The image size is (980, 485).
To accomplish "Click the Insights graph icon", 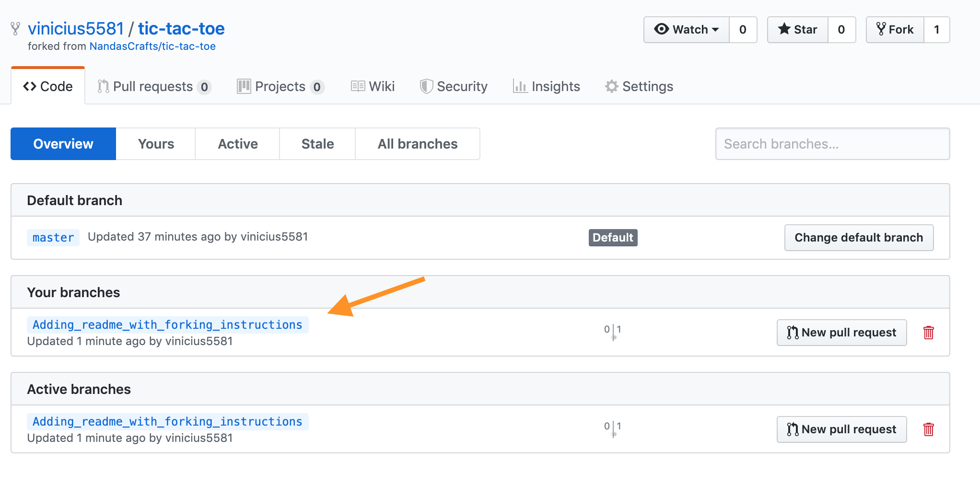I will (520, 86).
